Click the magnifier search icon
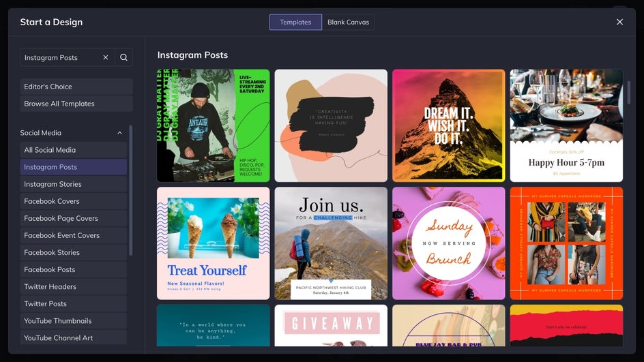644x362 pixels. tap(123, 57)
